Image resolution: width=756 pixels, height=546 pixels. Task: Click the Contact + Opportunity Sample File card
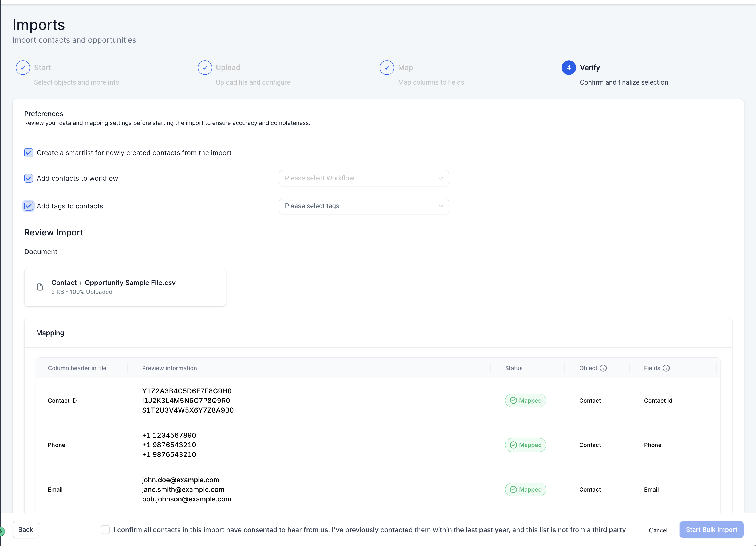(x=125, y=287)
